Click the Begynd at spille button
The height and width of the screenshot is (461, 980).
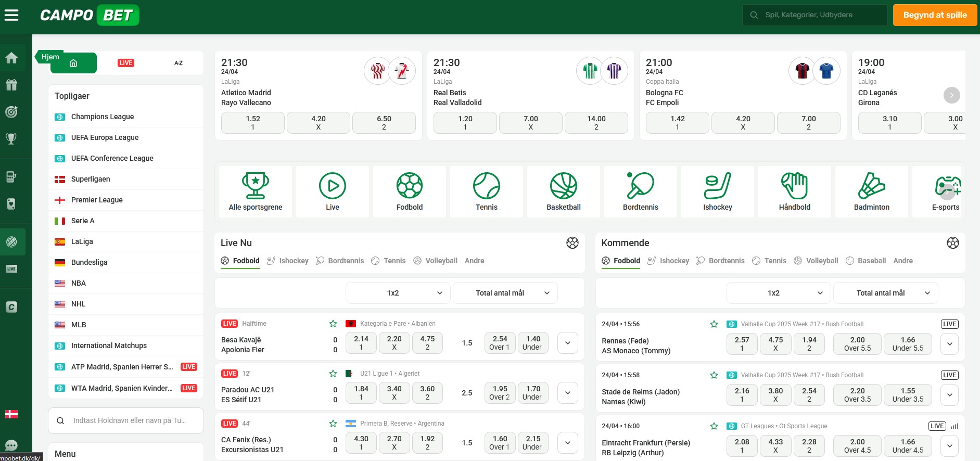click(935, 15)
